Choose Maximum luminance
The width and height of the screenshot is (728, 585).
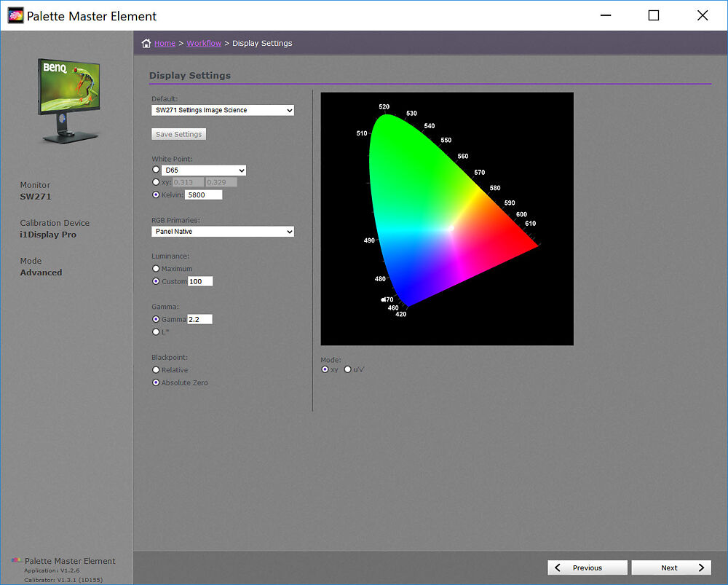156,268
